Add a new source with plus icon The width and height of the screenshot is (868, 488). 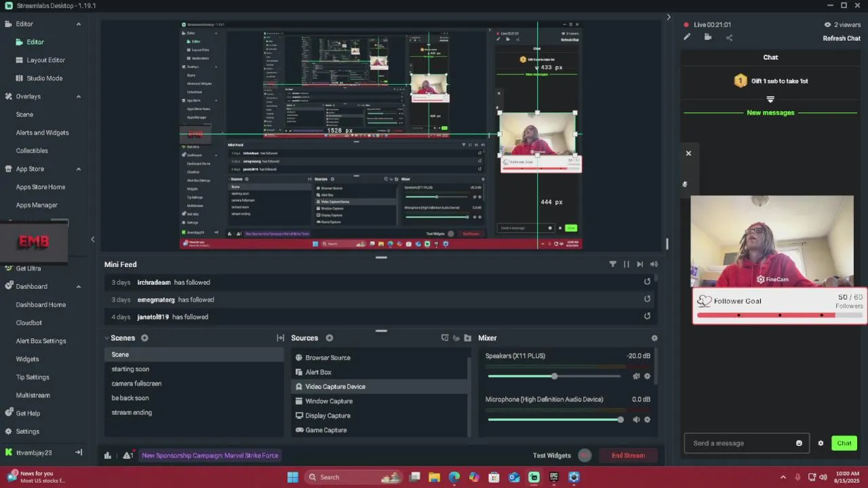click(330, 338)
